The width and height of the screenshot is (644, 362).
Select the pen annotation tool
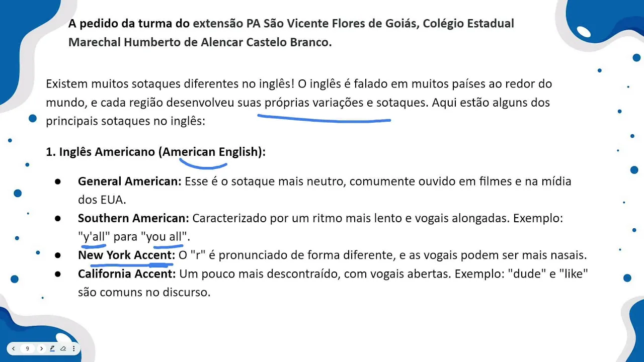pyautogui.click(x=52, y=348)
